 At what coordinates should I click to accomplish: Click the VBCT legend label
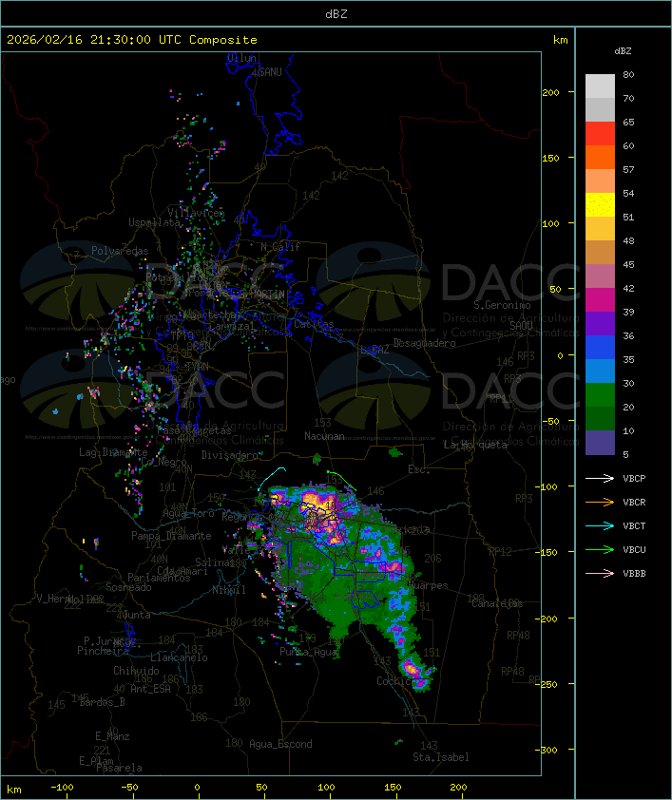pyautogui.click(x=634, y=526)
